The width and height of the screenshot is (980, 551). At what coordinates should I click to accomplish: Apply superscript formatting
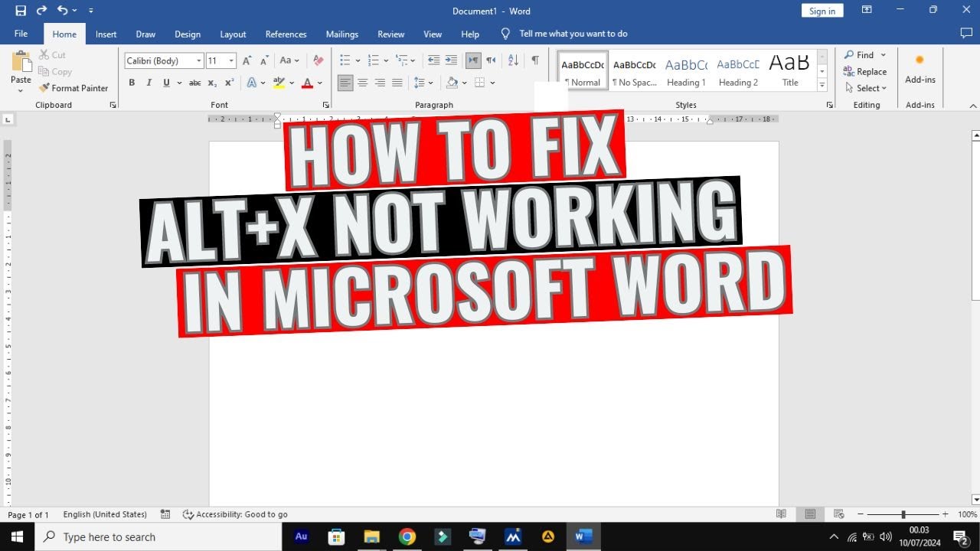229,83
